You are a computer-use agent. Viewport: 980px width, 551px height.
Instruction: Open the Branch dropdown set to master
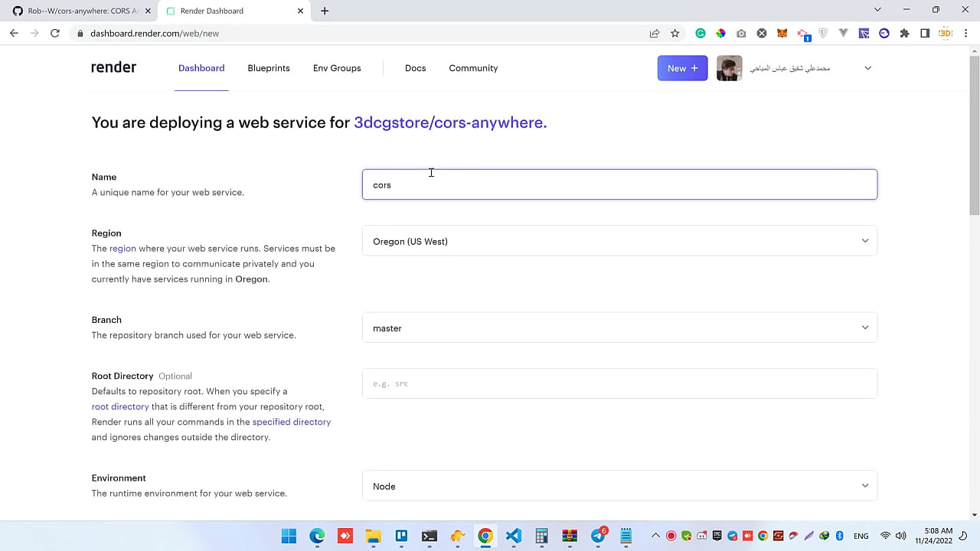(619, 328)
